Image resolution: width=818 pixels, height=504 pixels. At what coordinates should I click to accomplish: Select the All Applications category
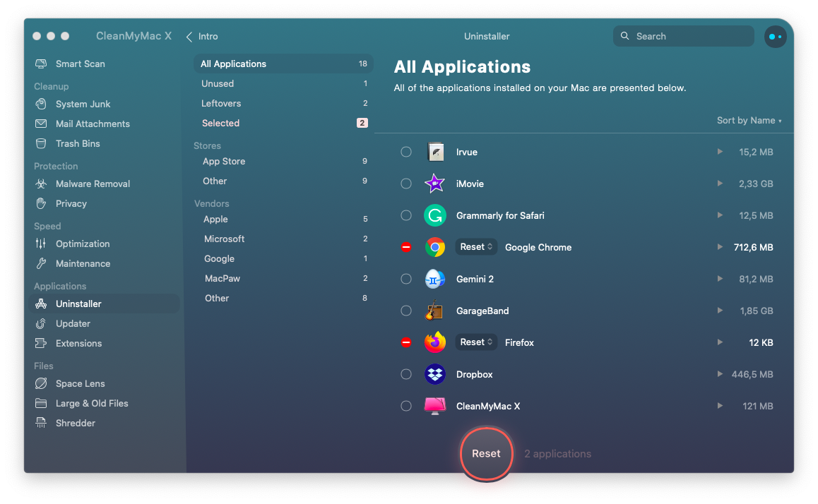283,64
